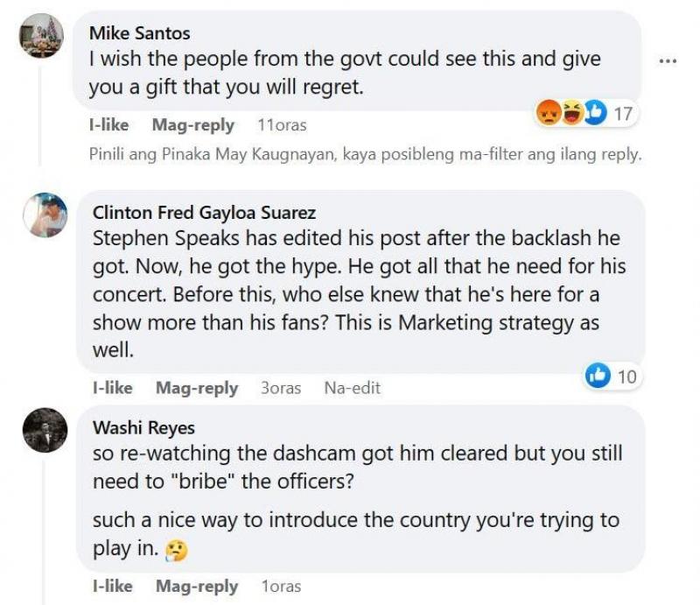Open Washi Reyes's profile name link

coord(143,427)
